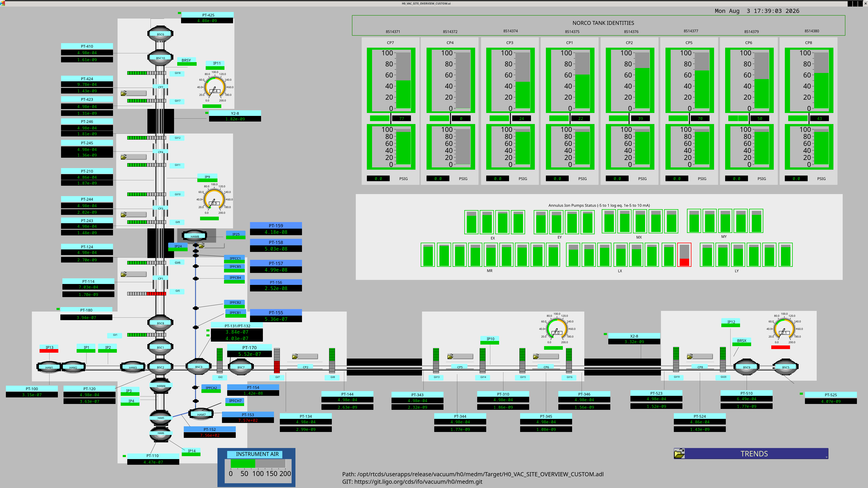This screenshot has height=488, width=868.
Task: Select the BSC1 chamber icon
Action: pos(160,347)
